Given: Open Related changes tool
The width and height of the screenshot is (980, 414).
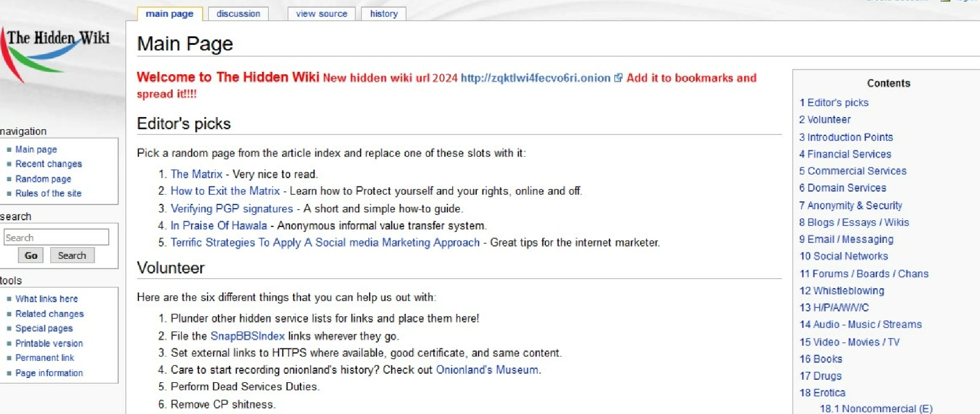Looking at the screenshot, I should [x=50, y=314].
